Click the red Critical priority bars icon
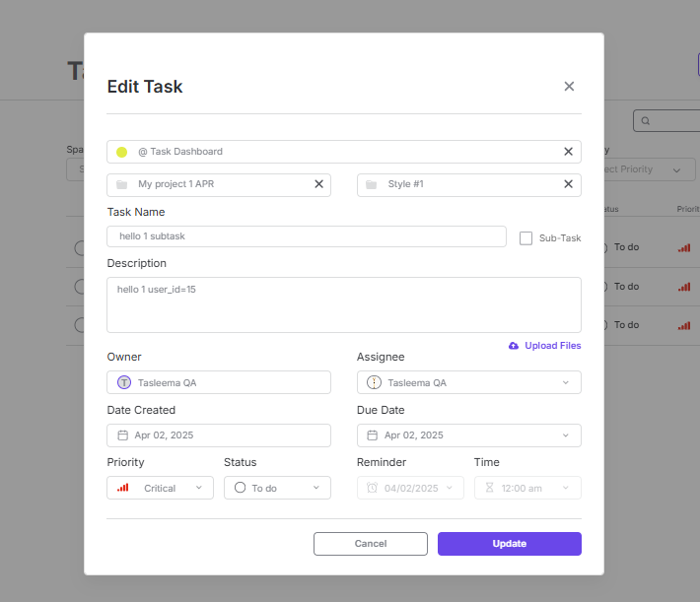This screenshot has width=700, height=602. (123, 488)
